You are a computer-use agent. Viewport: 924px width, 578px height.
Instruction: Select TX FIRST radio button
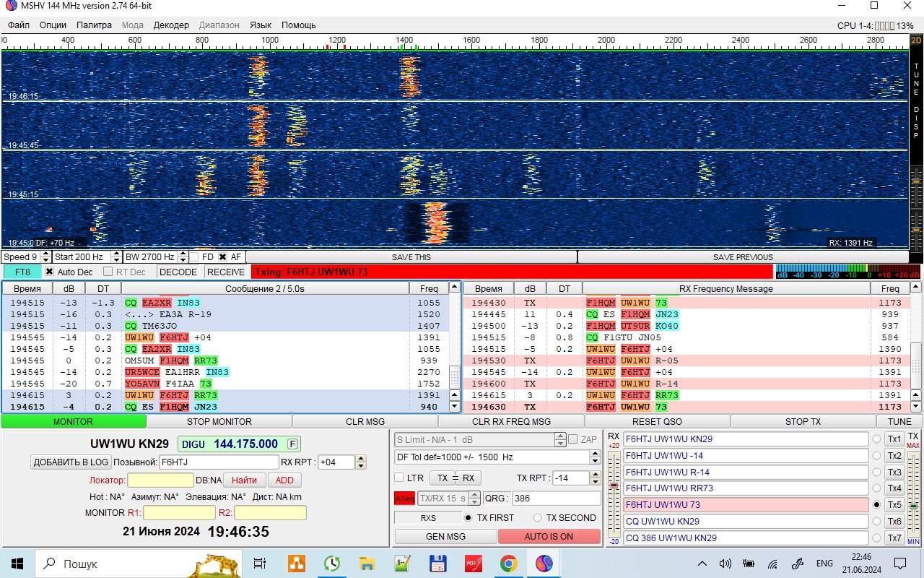pos(467,517)
